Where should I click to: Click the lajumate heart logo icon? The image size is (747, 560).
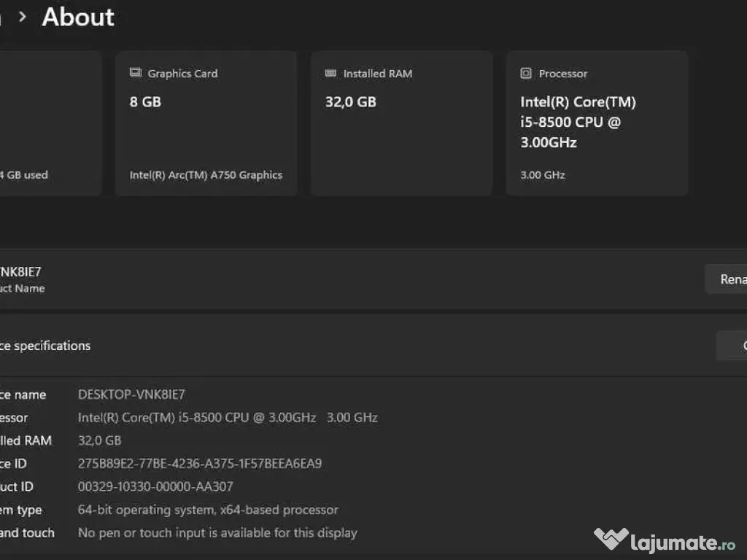pyautogui.click(x=611, y=540)
